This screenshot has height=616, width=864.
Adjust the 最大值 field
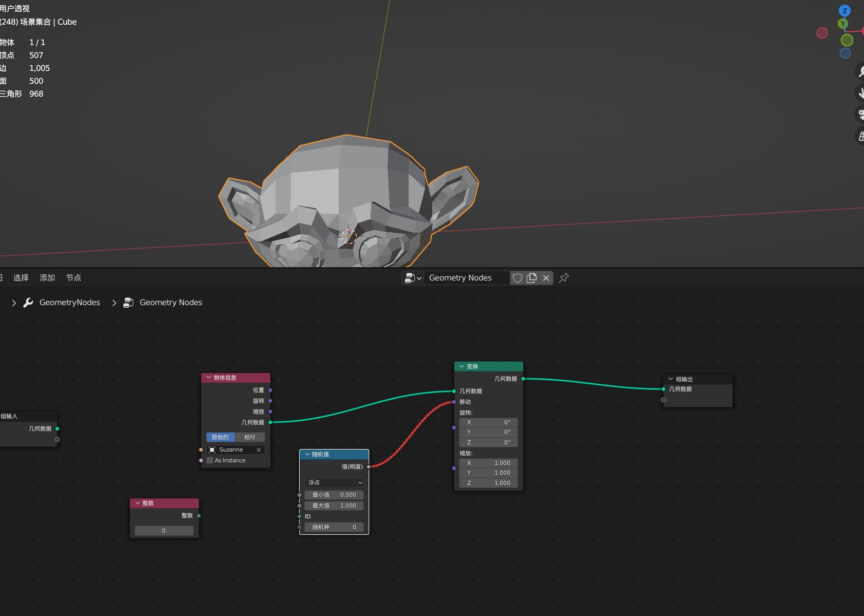point(334,506)
